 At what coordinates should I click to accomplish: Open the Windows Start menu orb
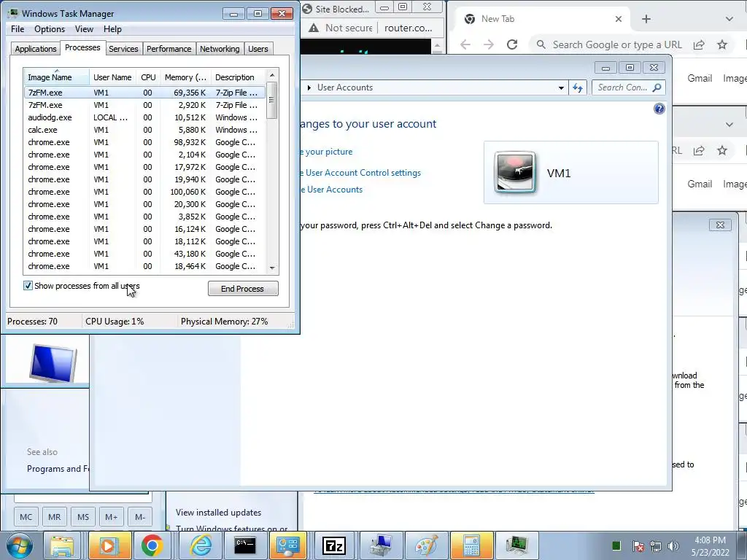tap(19, 545)
